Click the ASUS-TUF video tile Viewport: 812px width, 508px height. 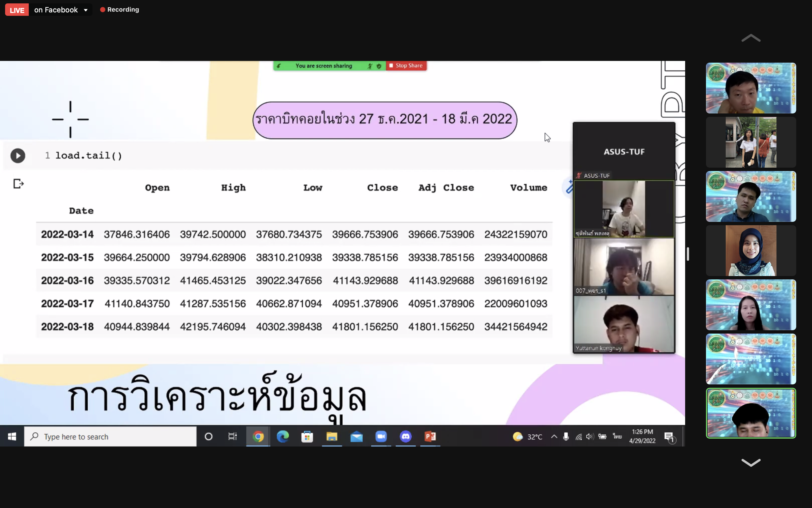(x=624, y=152)
